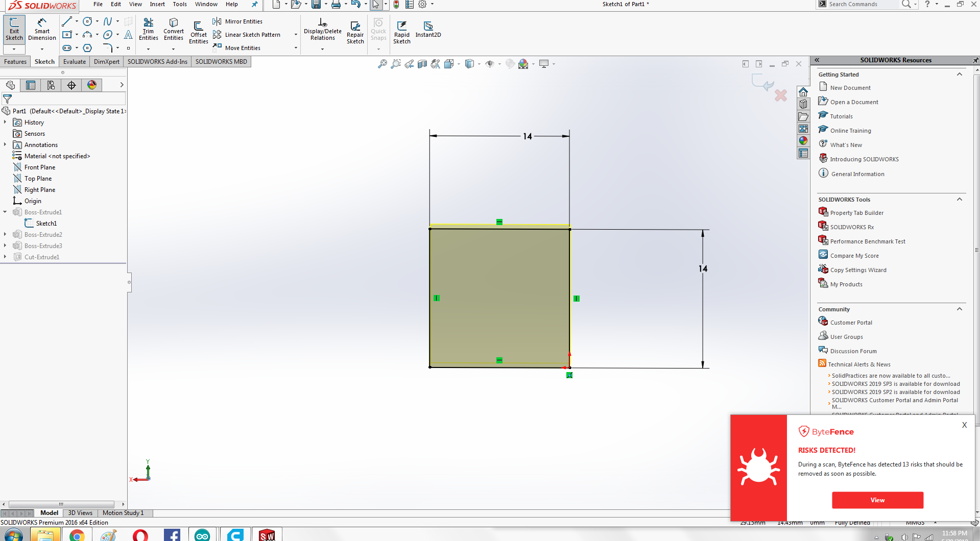
Task: Toggle Rapid Sketch mode
Action: point(402,33)
